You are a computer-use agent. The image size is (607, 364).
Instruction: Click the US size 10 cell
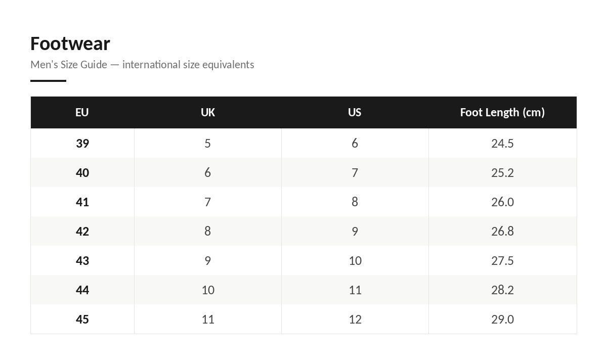(x=355, y=260)
